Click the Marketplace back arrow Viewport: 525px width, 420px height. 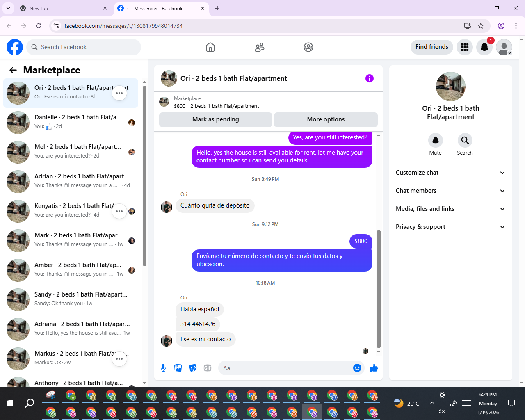pos(13,70)
